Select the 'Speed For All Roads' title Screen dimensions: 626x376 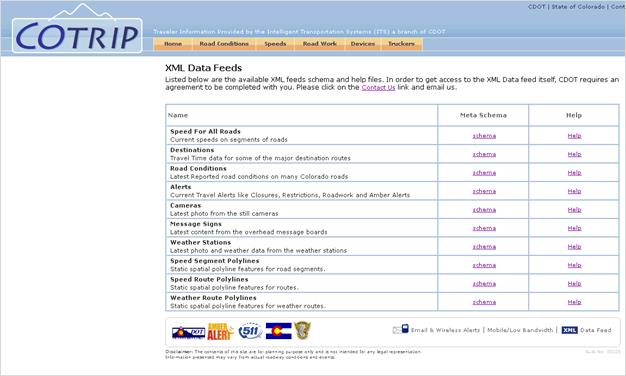coord(205,131)
